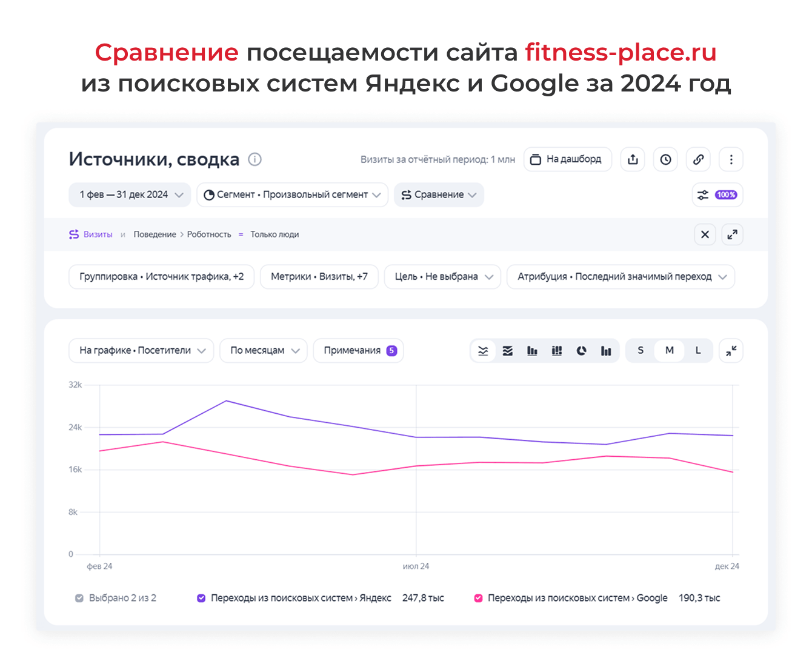Open the export (upload arrow) icon

pyautogui.click(x=633, y=159)
